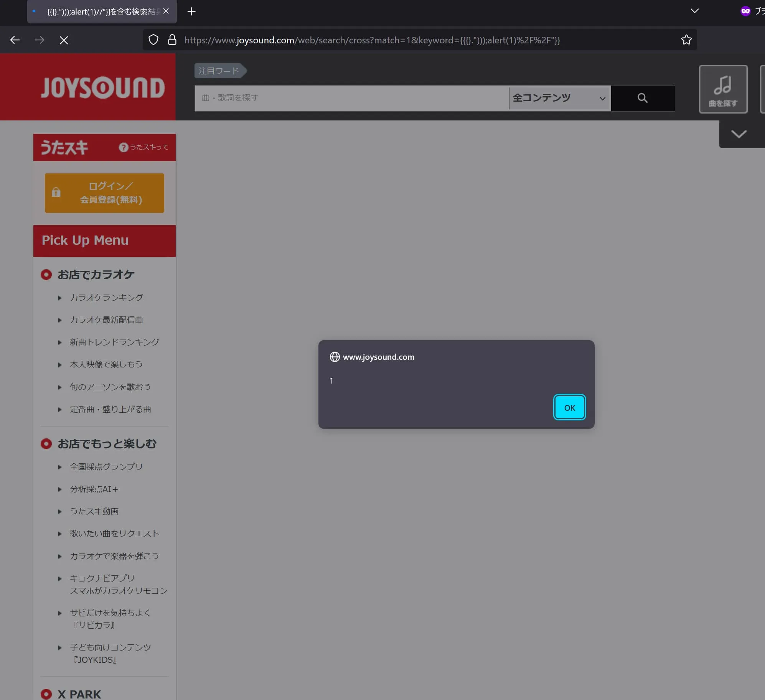Close the current search results tab
This screenshot has width=765, height=700.
(166, 11)
